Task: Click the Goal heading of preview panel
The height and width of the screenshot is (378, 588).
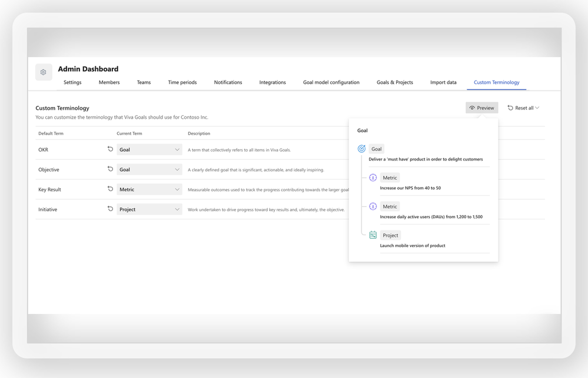Action: [x=362, y=131]
